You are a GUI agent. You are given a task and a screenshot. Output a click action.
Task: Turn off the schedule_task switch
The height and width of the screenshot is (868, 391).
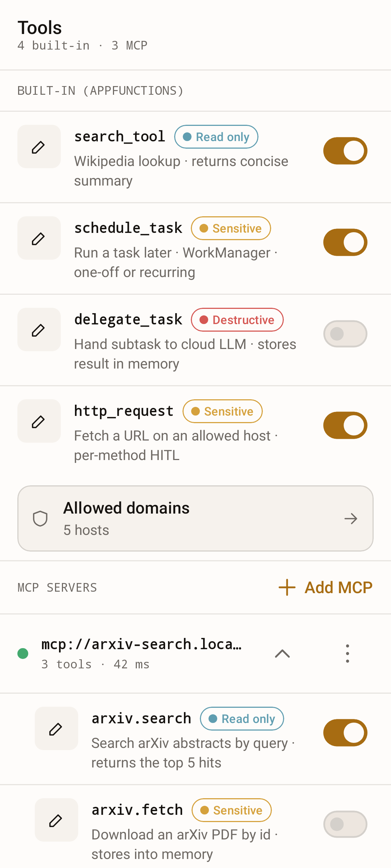[x=345, y=242]
